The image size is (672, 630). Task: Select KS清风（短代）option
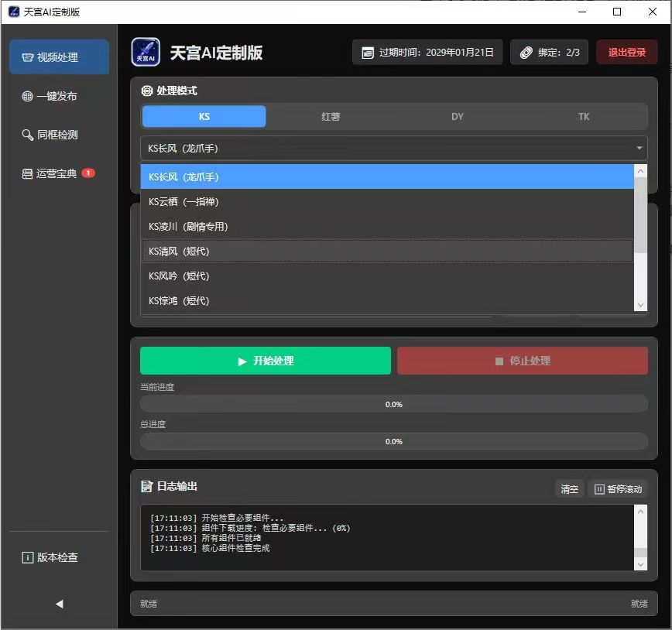pyautogui.click(x=387, y=251)
